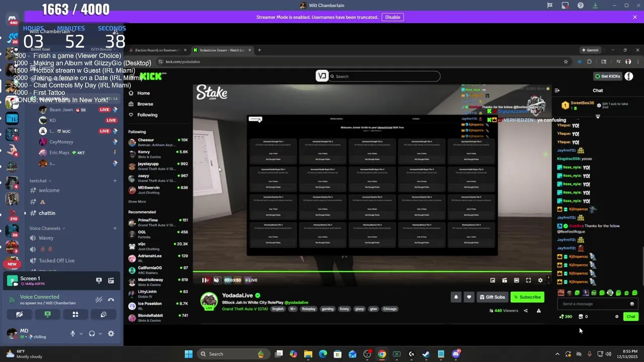Open headphone output options chevron
644x362 pixels.
click(x=100, y=333)
